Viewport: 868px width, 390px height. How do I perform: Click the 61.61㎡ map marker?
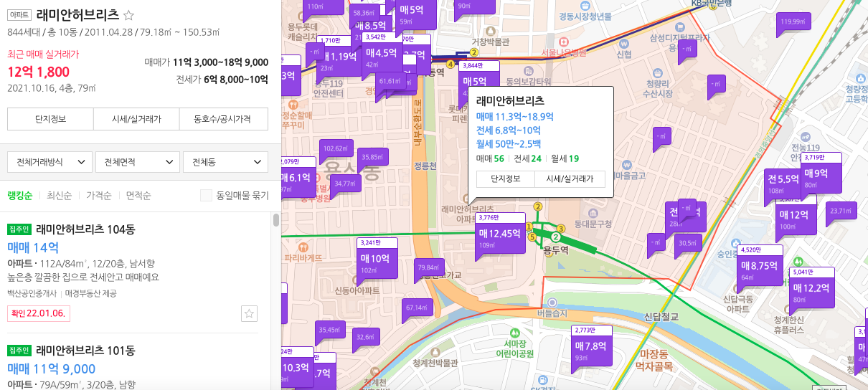389,82
